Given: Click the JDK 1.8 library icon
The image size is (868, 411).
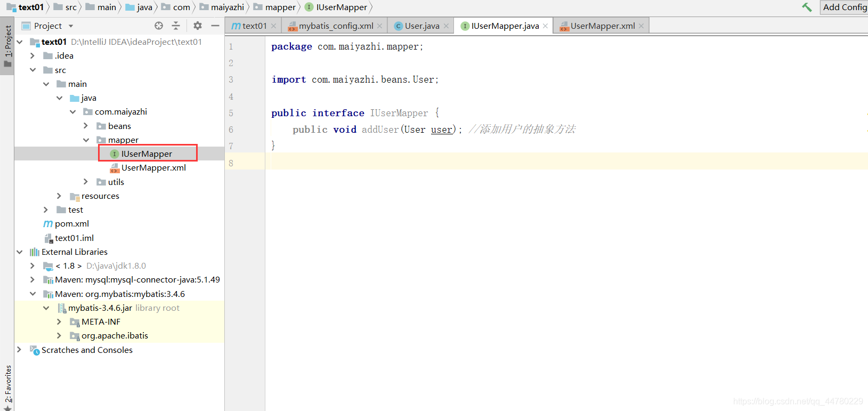Looking at the screenshot, I should click(48, 266).
